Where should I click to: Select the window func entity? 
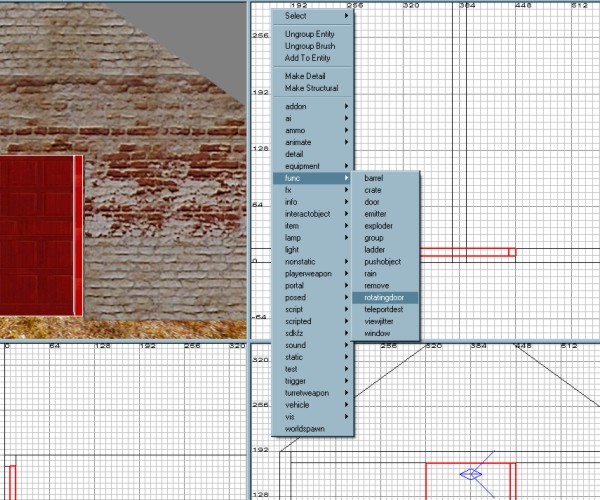pyautogui.click(x=377, y=333)
